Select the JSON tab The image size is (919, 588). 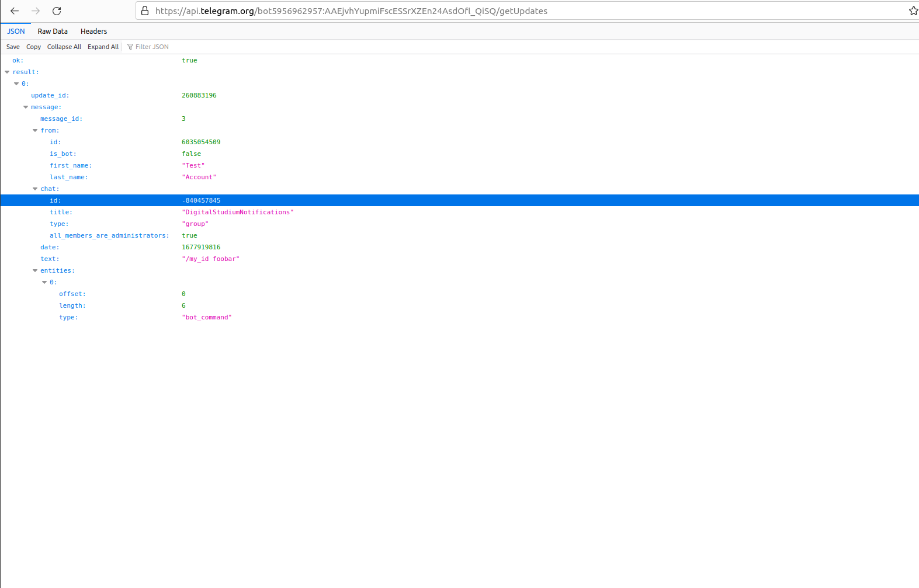pyautogui.click(x=16, y=32)
